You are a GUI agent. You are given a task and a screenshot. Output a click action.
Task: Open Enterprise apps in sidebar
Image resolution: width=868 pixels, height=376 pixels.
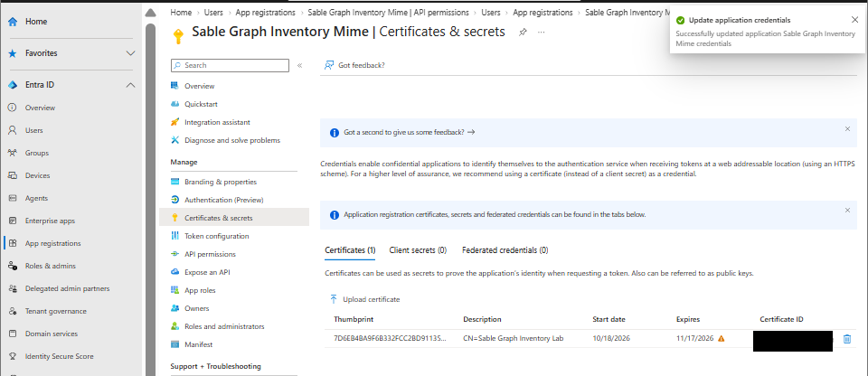49,221
